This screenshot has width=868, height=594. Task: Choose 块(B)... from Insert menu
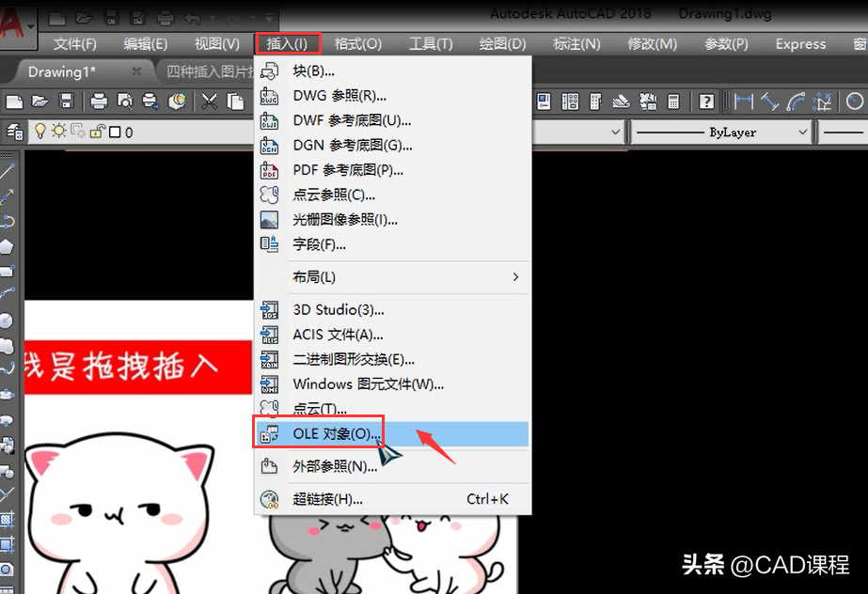tap(393, 70)
